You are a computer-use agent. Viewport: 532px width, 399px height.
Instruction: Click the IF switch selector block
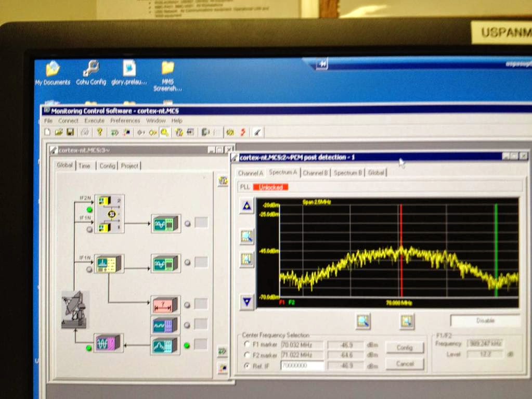click(110, 214)
